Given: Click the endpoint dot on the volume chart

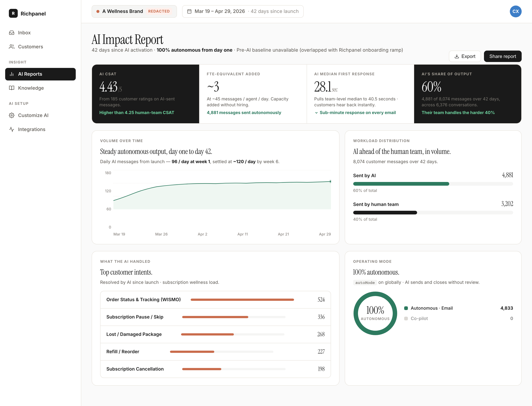Looking at the screenshot, I should click(330, 181).
